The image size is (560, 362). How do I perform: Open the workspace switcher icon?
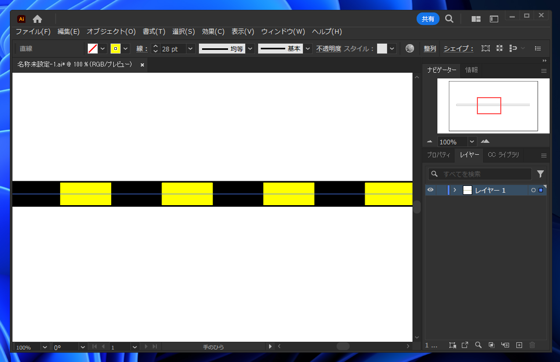tap(494, 19)
